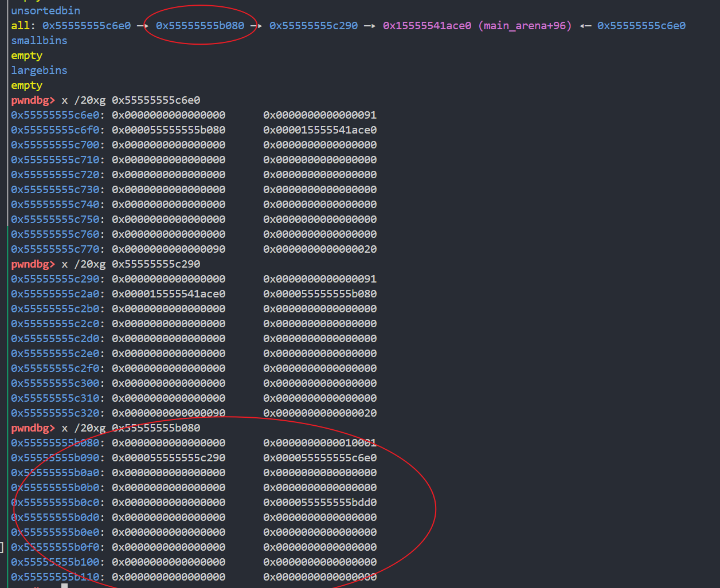Click the empty status under largebins
The height and width of the screenshot is (588, 720).
coord(26,85)
